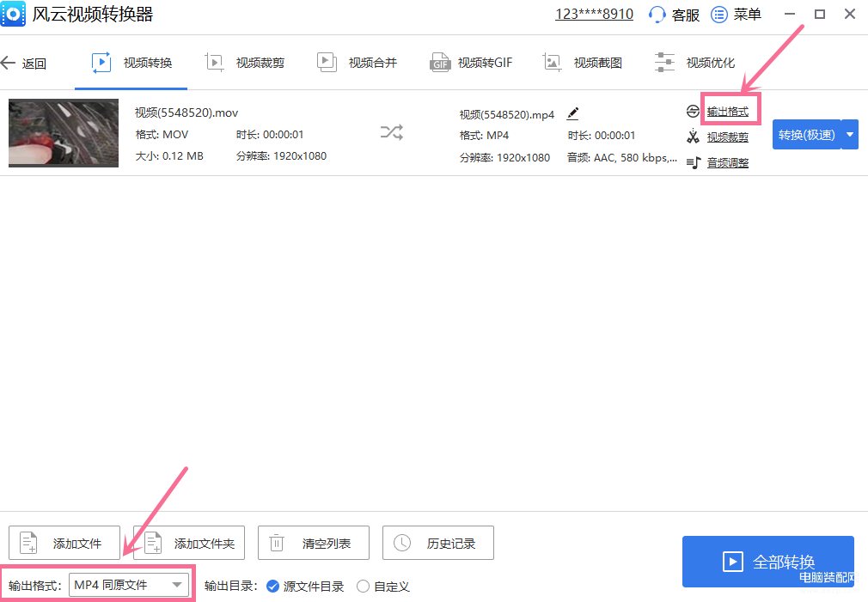This screenshot has height=602, width=868.
Task: Click the clock icon on 历史记录
Action: click(402, 543)
